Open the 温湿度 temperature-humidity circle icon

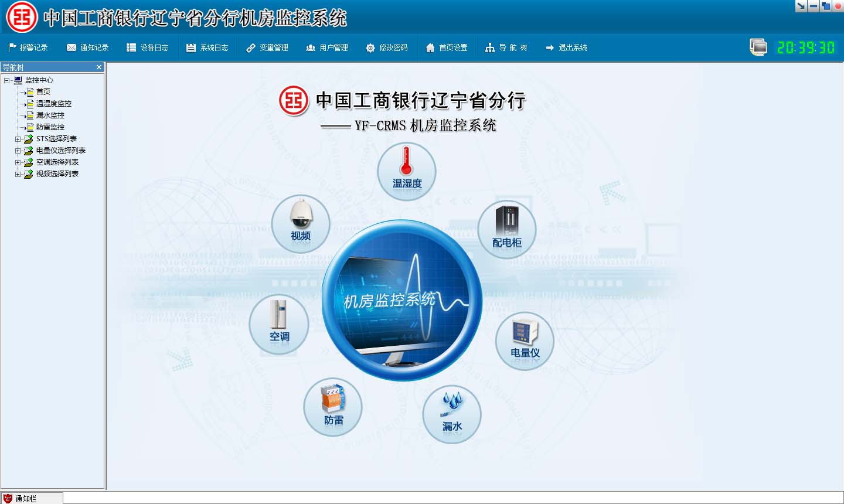[407, 171]
